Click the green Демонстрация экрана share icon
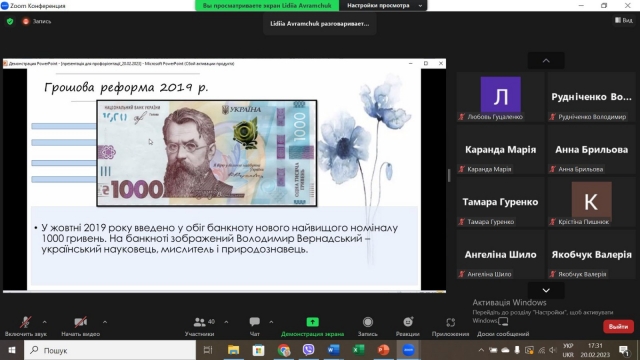The height and width of the screenshot is (360, 640). 312,322
